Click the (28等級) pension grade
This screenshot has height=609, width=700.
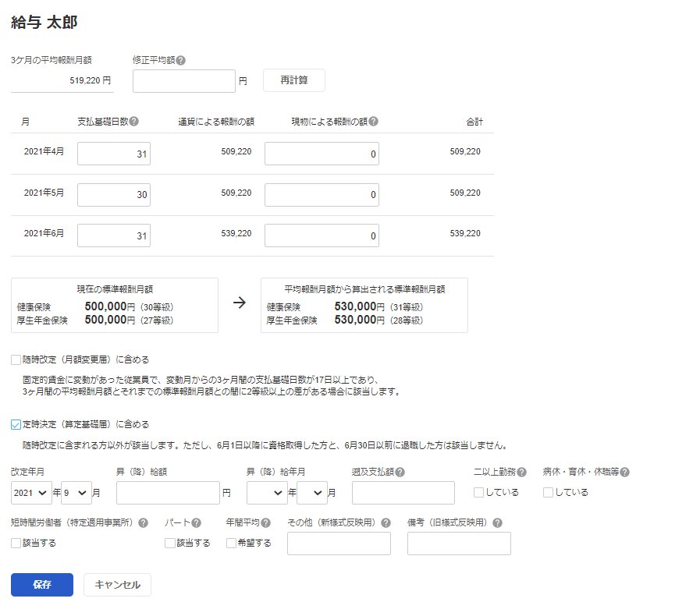407,320
